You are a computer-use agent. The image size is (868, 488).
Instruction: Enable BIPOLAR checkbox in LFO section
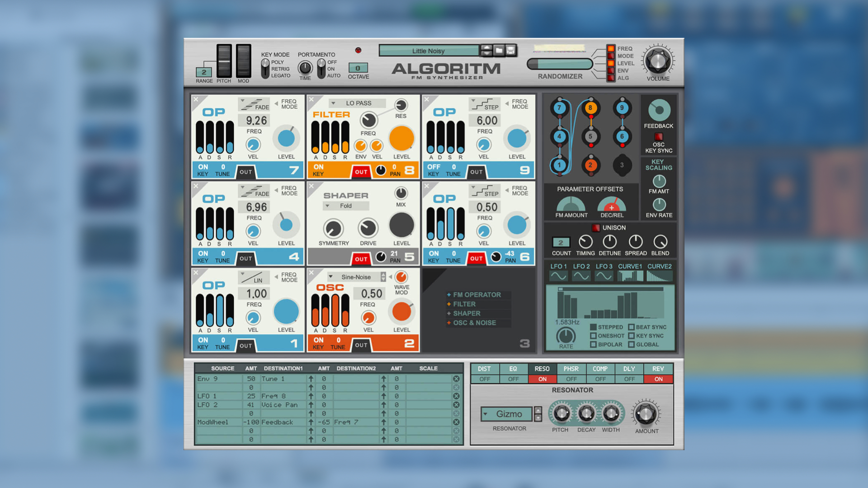pos(590,344)
